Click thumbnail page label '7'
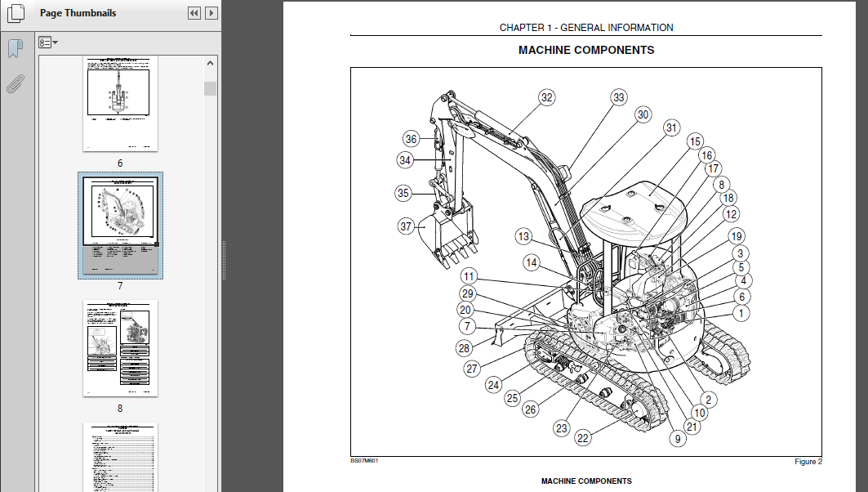The image size is (868, 492). pyautogui.click(x=119, y=286)
